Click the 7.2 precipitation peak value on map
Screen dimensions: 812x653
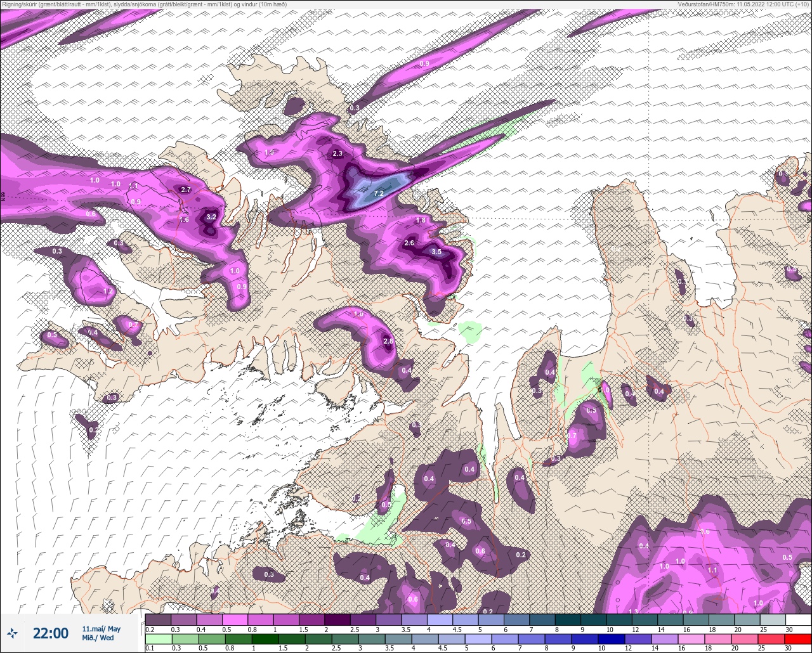379,193
